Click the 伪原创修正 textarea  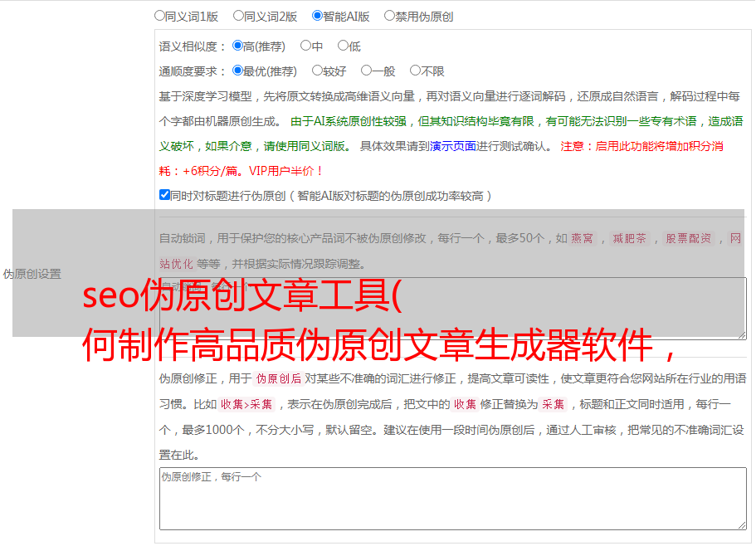pos(453,499)
